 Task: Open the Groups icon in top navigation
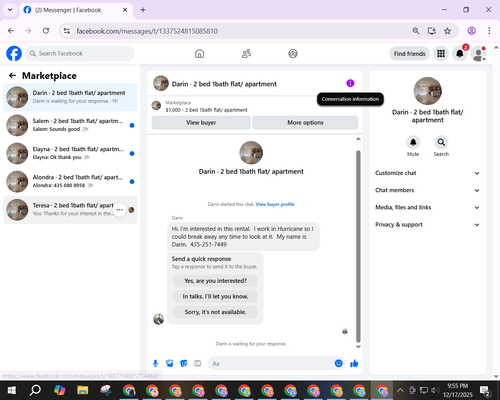[293, 53]
